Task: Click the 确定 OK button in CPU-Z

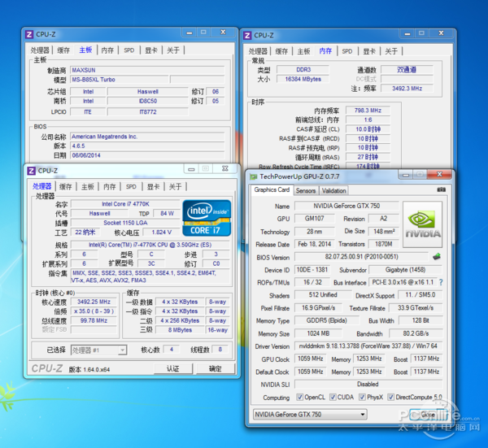Action: point(215,368)
